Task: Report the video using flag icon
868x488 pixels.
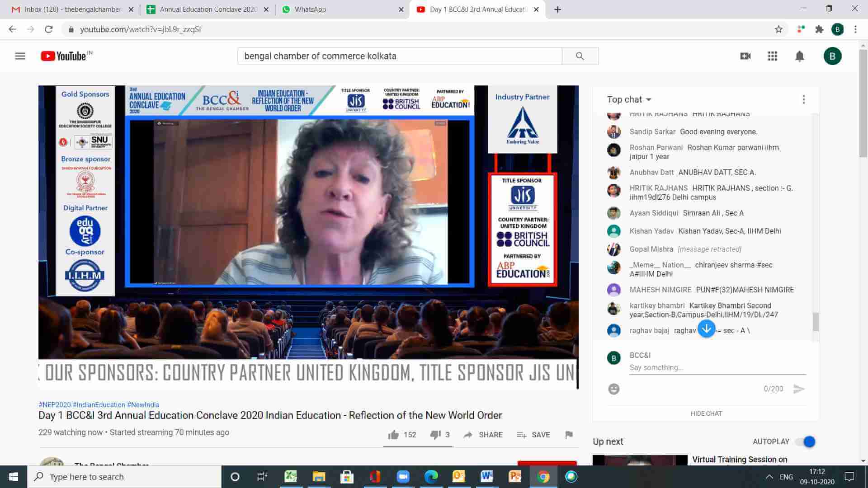Action: pyautogui.click(x=569, y=435)
